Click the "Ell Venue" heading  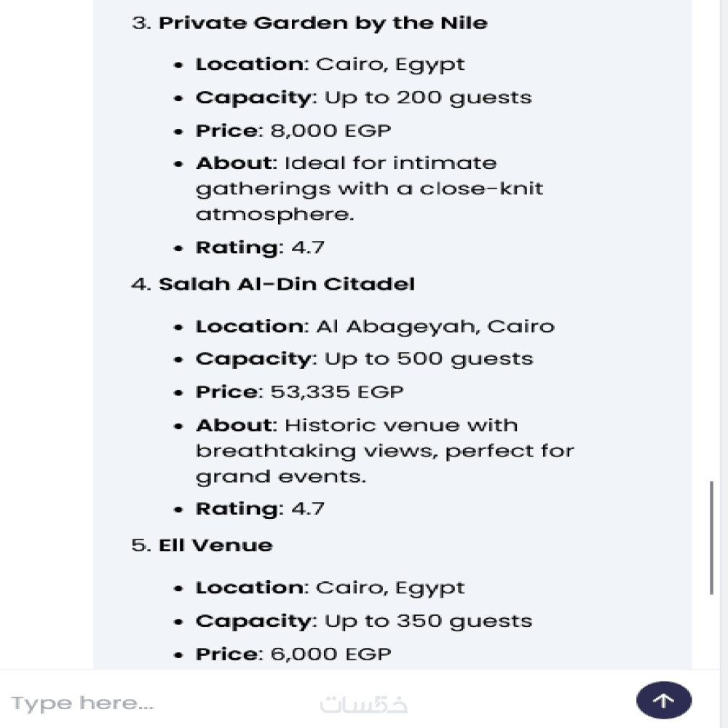tap(215, 545)
